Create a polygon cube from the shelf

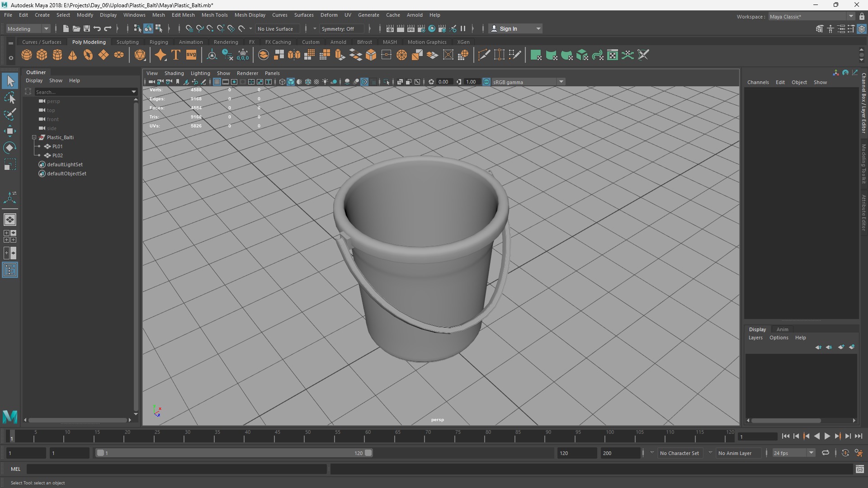(42, 55)
